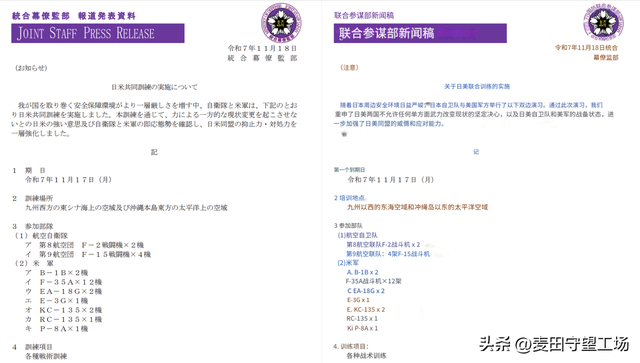Click the blue "2 培训地点" heading
Image resolution: width=640 pixels, height=363 pixels.
coord(349,198)
